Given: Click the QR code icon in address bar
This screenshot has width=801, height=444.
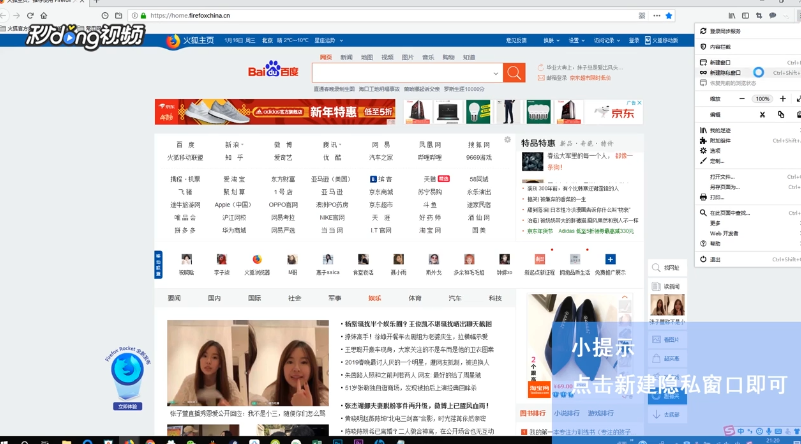Looking at the screenshot, I should tap(642, 15).
